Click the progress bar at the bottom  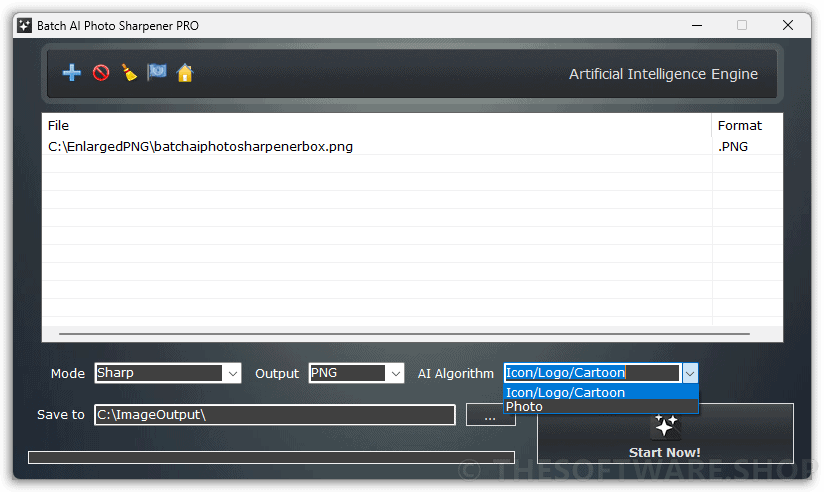pyautogui.click(x=271, y=457)
